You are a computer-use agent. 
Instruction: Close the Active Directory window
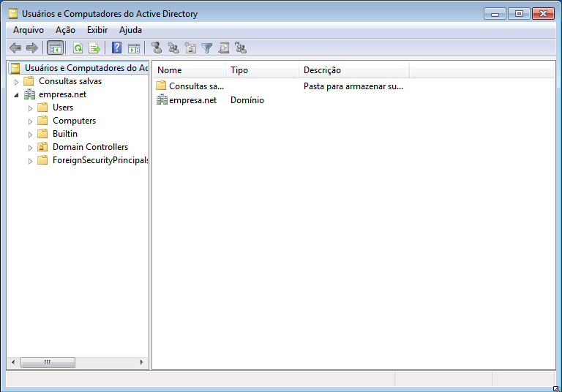(544, 14)
